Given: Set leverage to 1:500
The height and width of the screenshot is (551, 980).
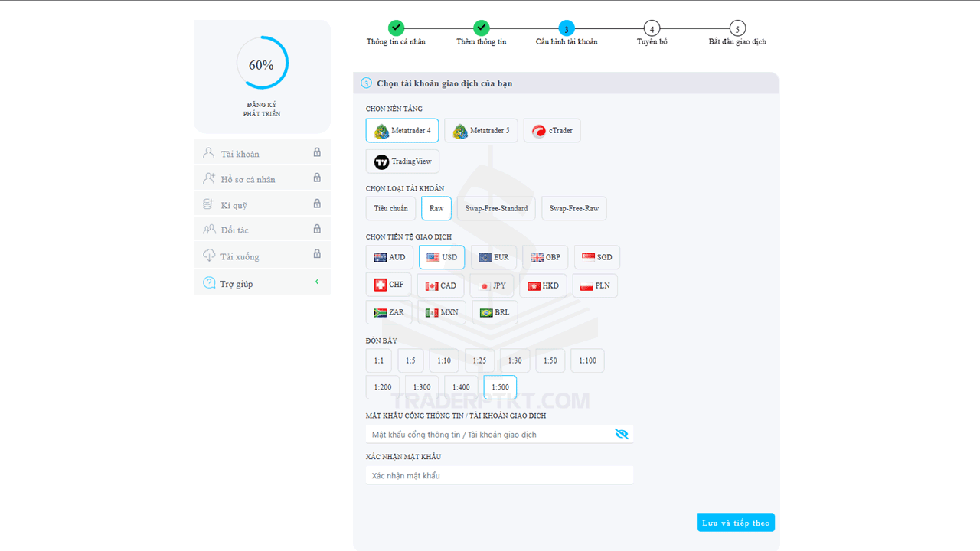Looking at the screenshot, I should 500,387.
